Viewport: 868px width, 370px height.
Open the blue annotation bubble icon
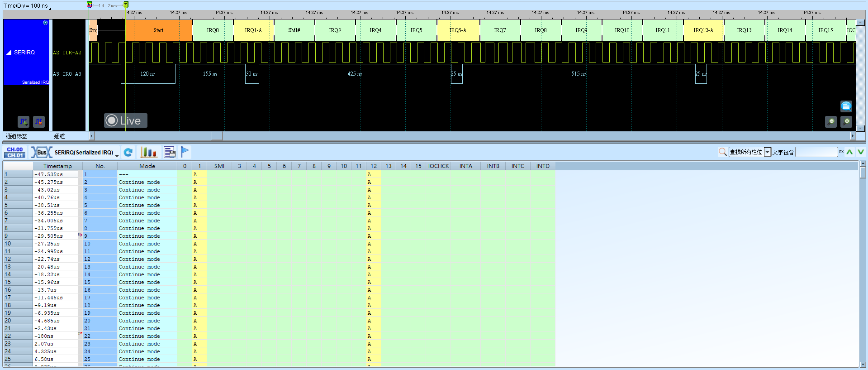point(846,106)
